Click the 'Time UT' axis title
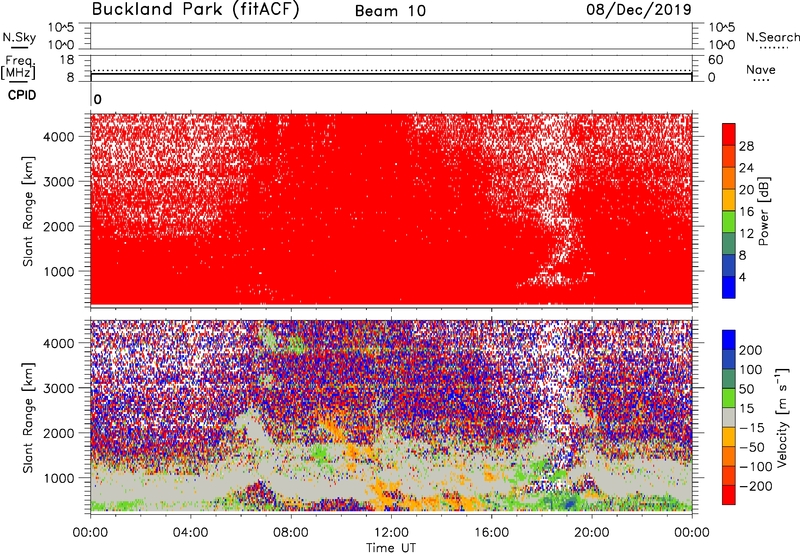The width and height of the screenshot is (800, 554). (391, 548)
